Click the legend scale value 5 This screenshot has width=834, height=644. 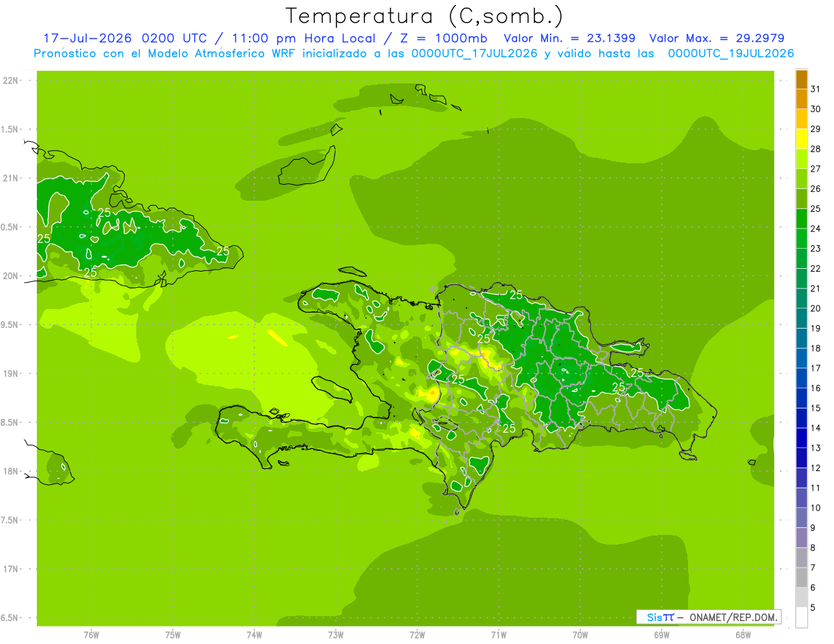[813, 607]
